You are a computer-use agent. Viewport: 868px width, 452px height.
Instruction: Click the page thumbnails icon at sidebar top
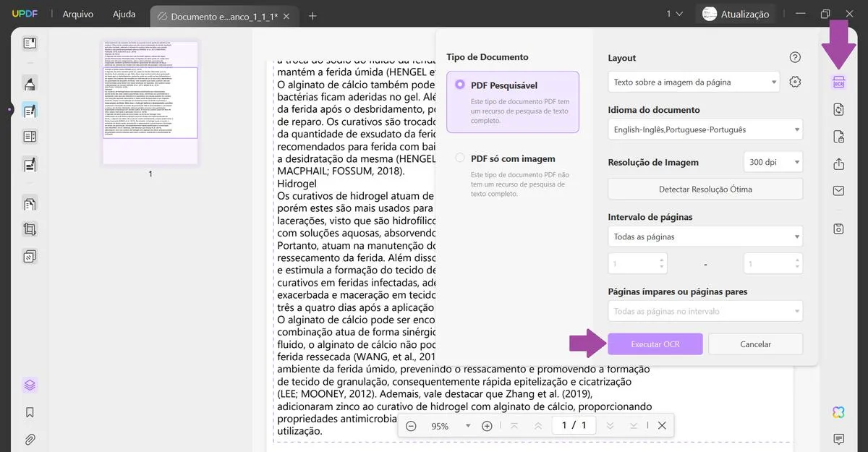pos(30,44)
